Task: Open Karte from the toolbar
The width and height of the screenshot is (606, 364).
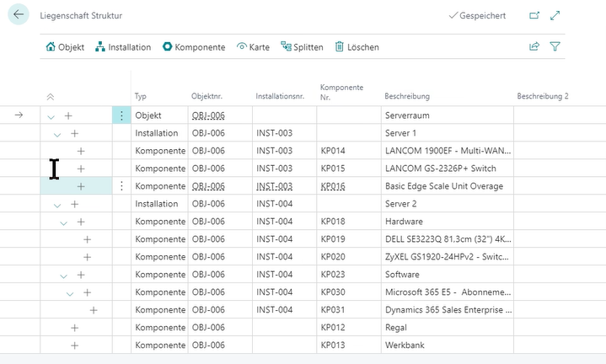Action: pos(253,47)
